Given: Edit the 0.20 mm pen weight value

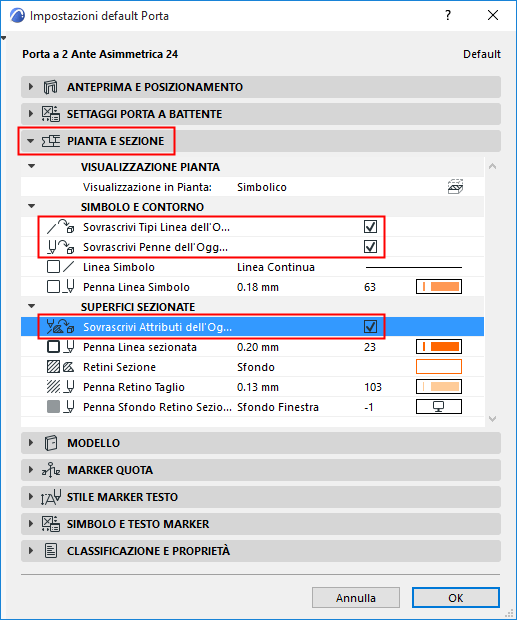Looking at the screenshot, I should pos(258,347).
